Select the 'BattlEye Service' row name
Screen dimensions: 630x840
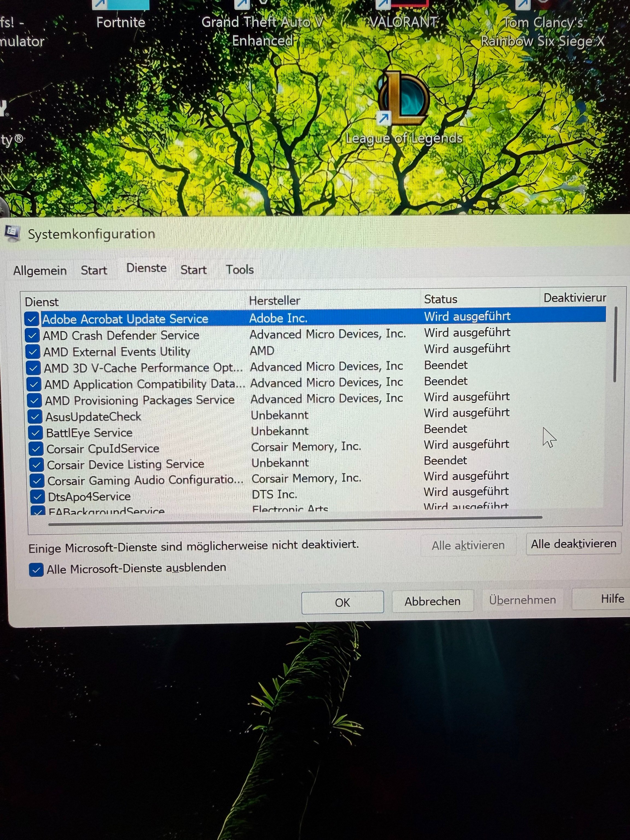89,433
